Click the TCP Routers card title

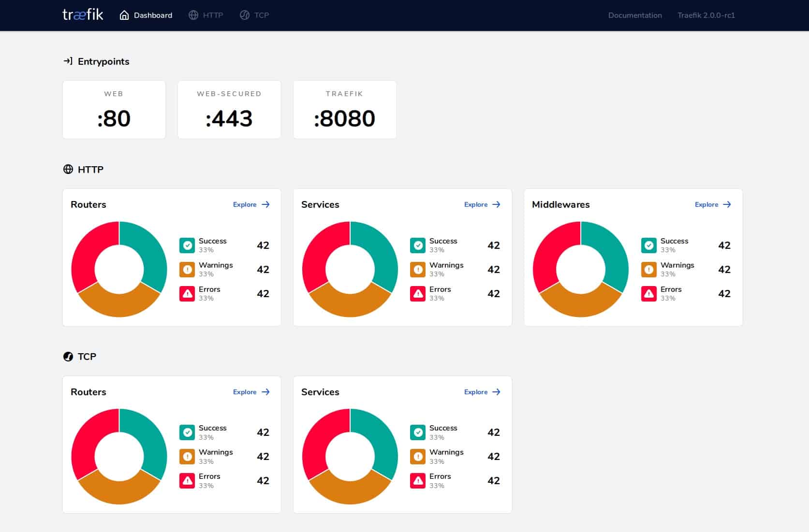pyautogui.click(x=88, y=392)
